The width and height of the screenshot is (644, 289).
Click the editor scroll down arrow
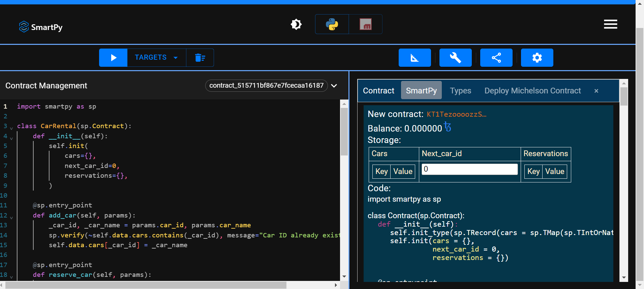(x=344, y=277)
